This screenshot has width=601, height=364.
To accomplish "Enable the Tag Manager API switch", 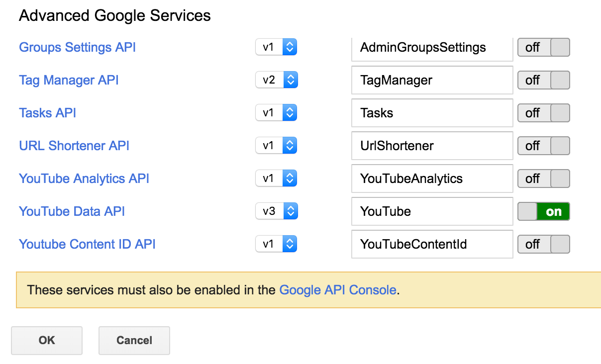I will [543, 80].
